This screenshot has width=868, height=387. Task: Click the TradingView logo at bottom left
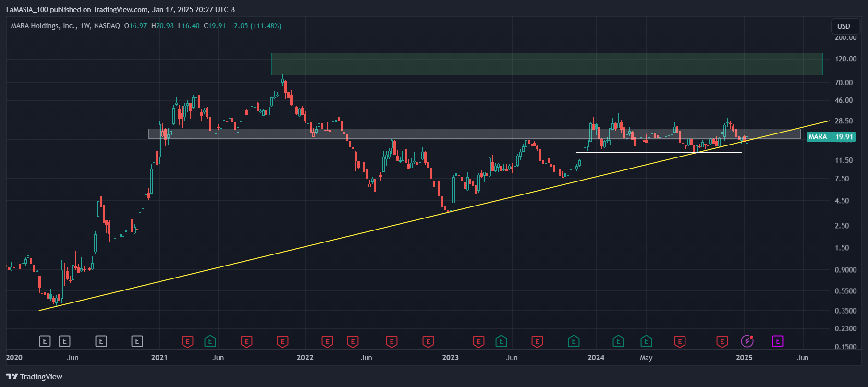click(34, 376)
